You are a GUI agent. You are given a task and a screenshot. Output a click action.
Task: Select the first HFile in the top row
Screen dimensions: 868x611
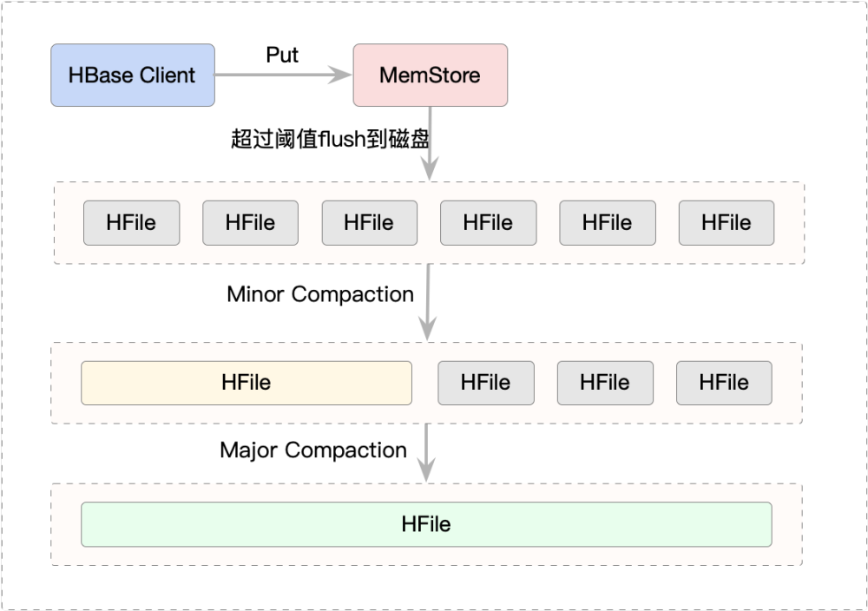[131, 223]
